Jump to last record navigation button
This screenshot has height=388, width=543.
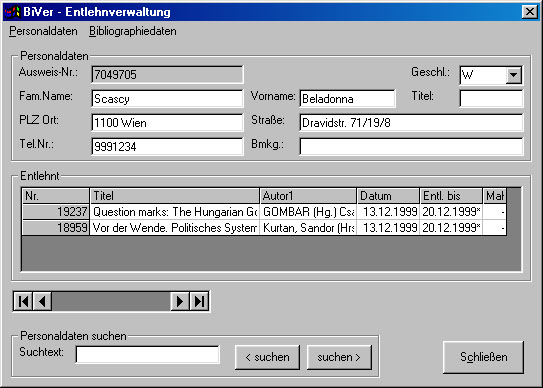coord(199,301)
